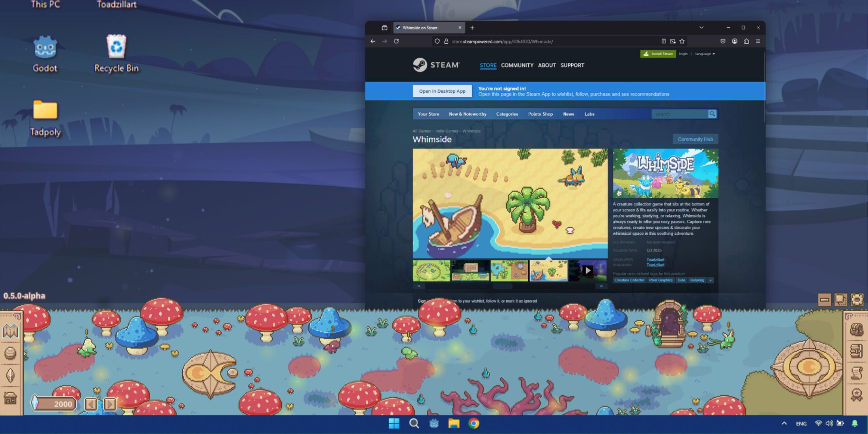
Task: Open the Community Hub button
Action: coord(695,139)
